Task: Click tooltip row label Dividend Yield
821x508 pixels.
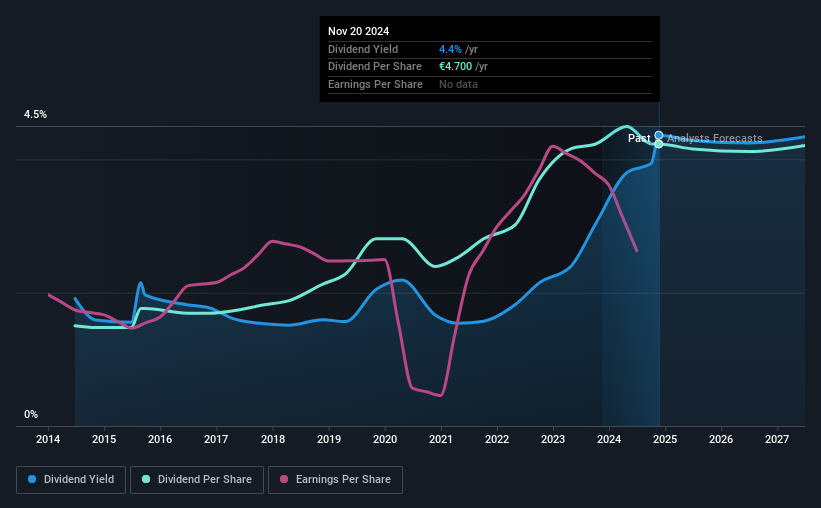Action: [363, 49]
